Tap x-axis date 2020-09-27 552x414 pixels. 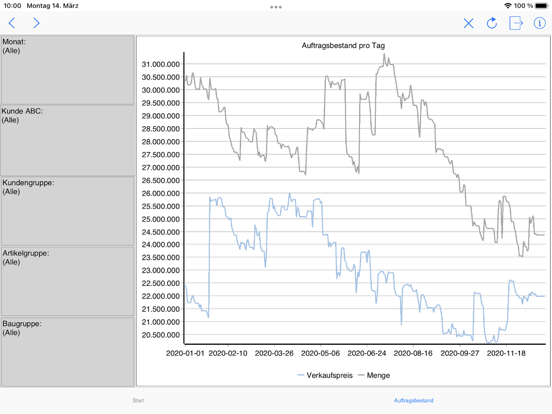pyautogui.click(x=460, y=353)
